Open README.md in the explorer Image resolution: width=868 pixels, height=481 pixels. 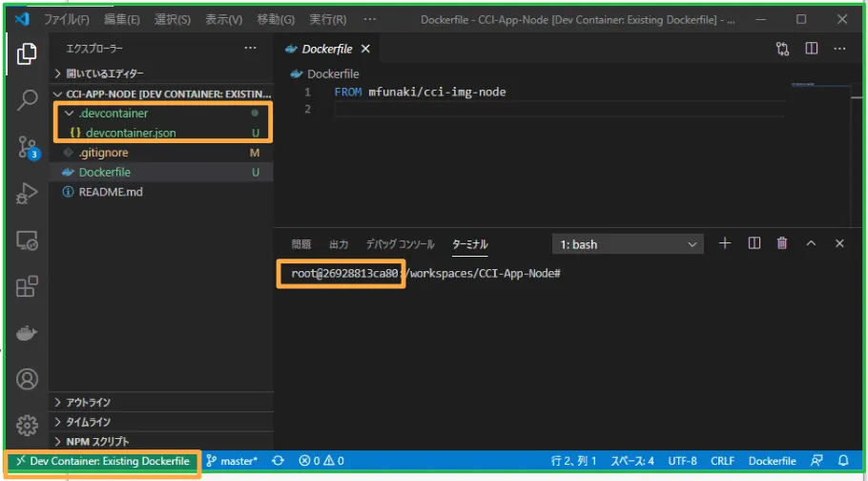161,192
